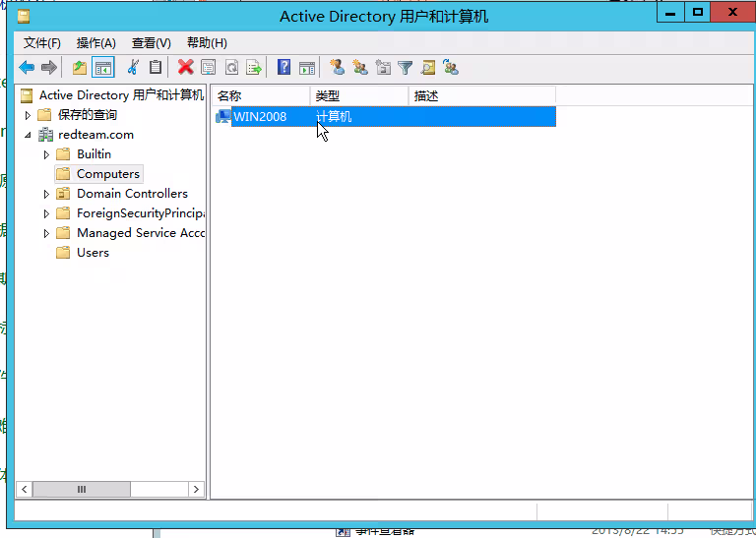Open the 查看(V) menu

tap(151, 43)
